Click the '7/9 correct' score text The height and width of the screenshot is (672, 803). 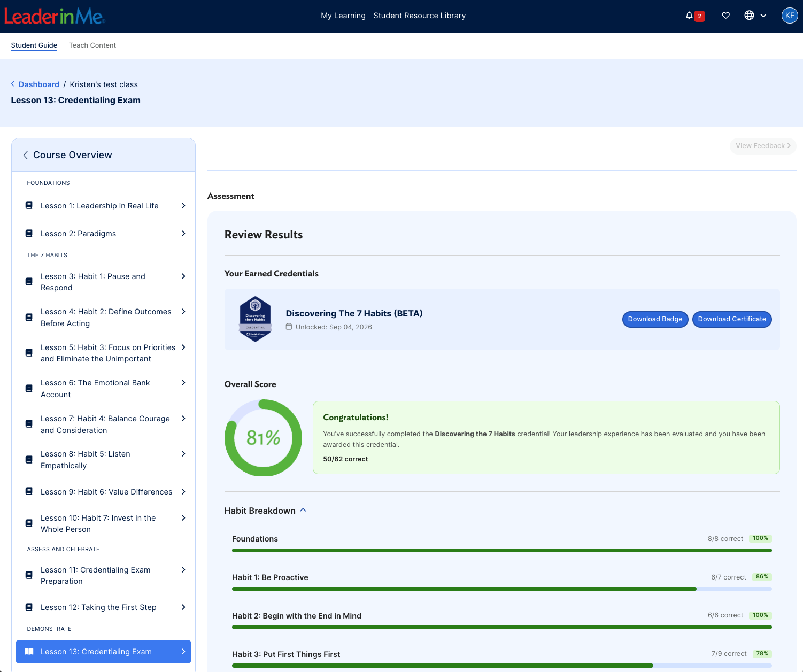pyautogui.click(x=729, y=654)
